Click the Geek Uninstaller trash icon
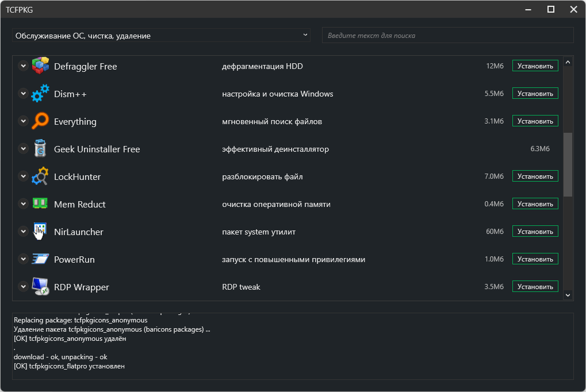 40,149
